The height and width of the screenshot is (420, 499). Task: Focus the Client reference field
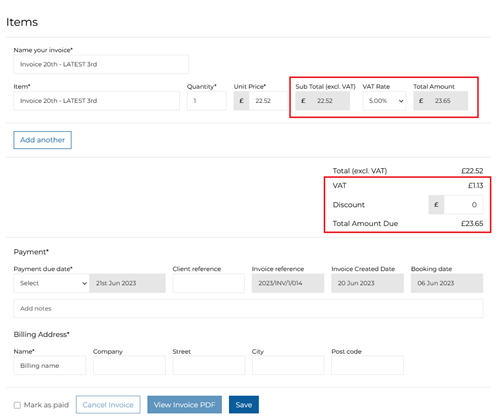click(x=209, y=283)
